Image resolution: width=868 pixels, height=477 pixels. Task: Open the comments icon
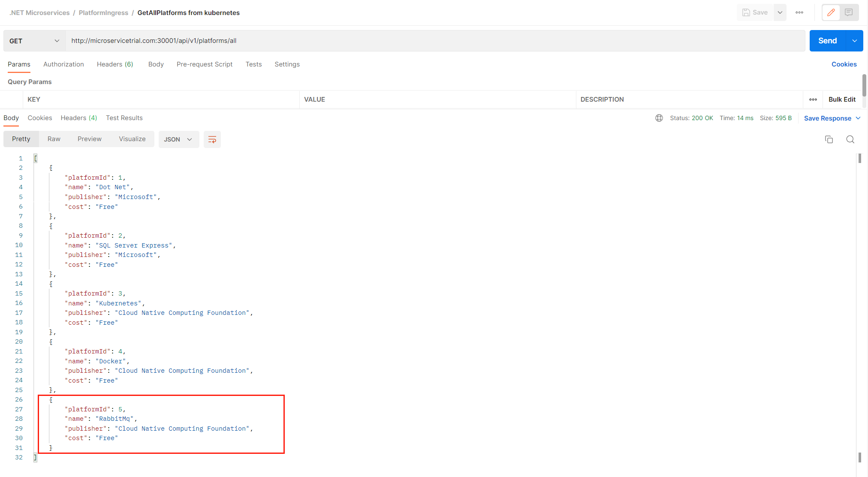coord(849,12)
